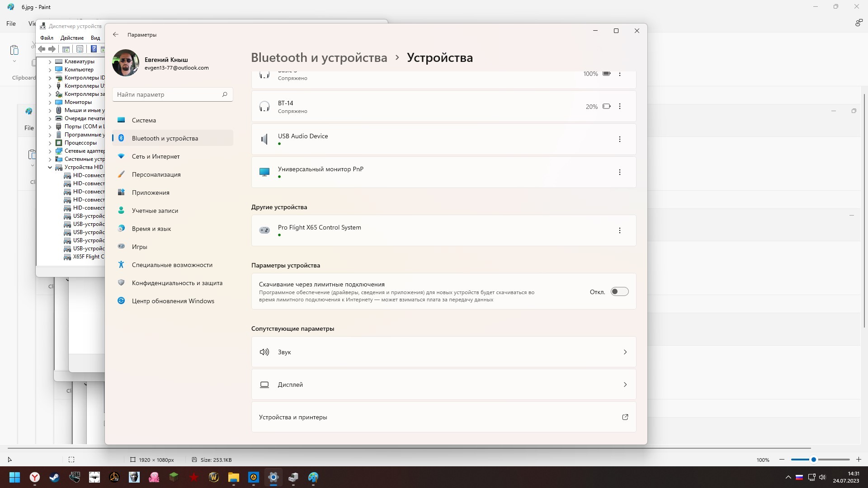Image resolution: width=868 pixels, height=488 pixels.
Task: Open Действие menu in Device Manager
Action: 72,38
